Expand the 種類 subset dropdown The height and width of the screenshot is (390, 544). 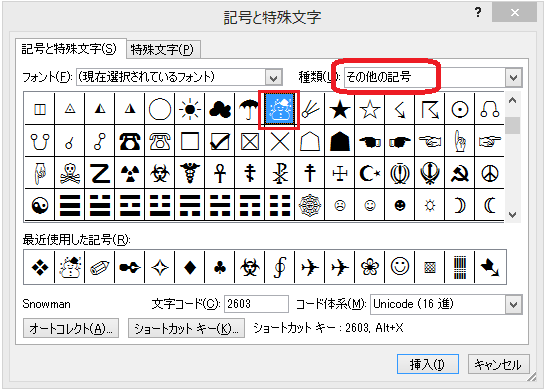514,77
